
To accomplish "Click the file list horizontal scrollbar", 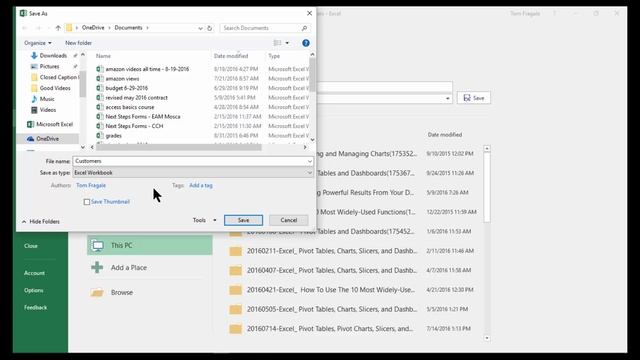I will (x=178, y=147).
